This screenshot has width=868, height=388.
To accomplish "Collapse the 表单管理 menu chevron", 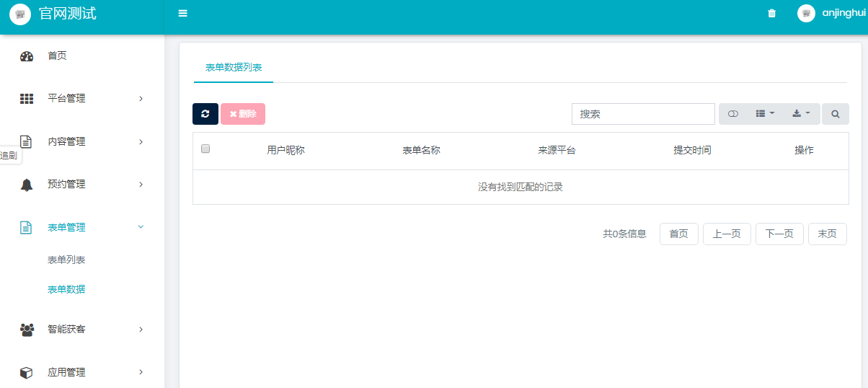I will click(141, 227).
